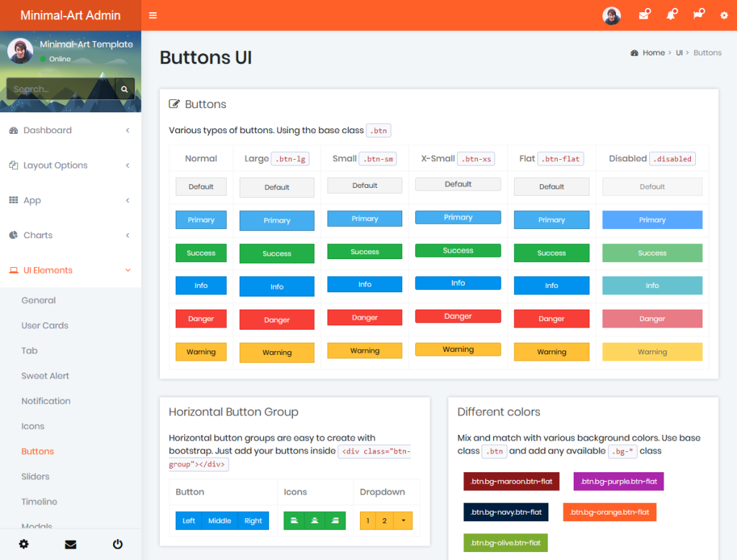Open the tasks flag icon
Viewport: 737px width, 560px height.
click(x=699, y=14)
